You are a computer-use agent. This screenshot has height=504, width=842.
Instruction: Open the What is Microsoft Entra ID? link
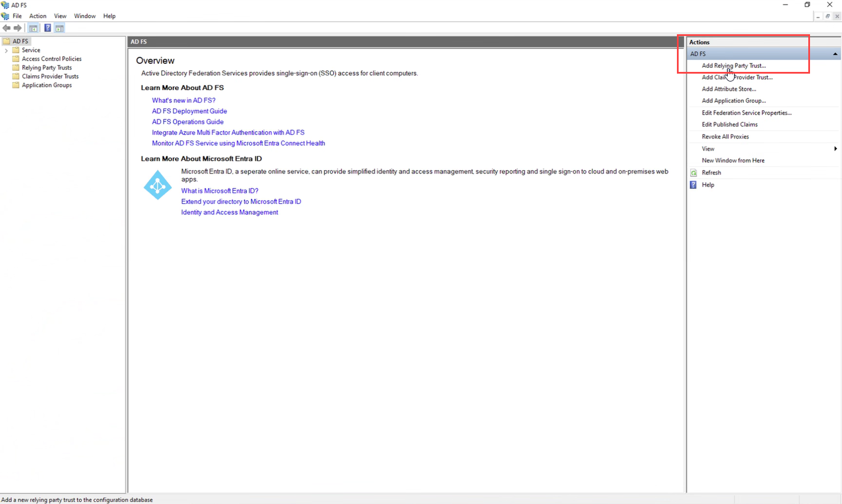point(219,191)
